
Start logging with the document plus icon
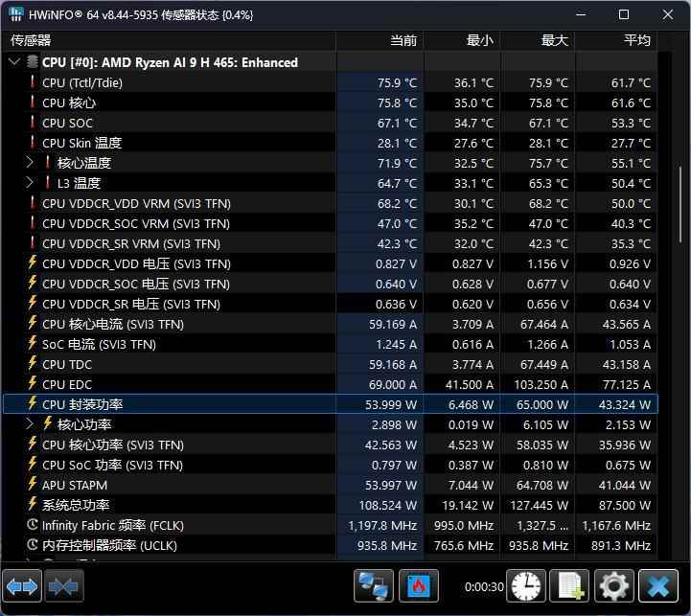point(570,584)
